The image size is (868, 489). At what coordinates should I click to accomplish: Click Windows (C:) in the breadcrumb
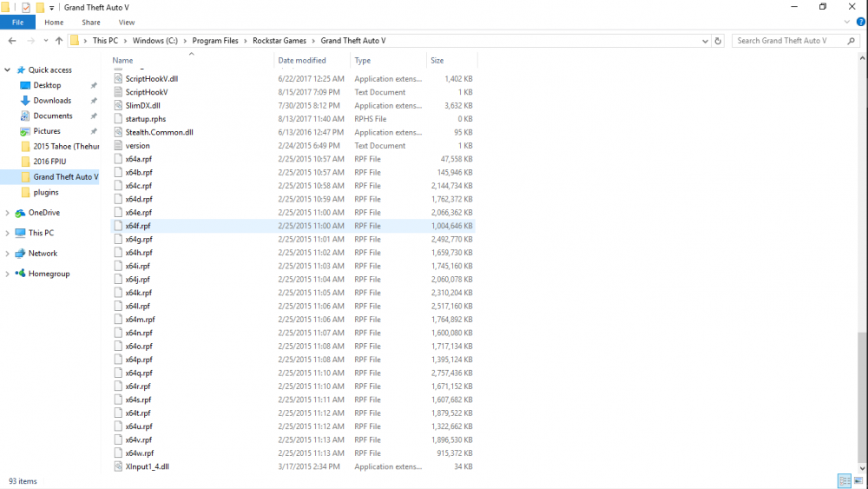pos(155,41)
